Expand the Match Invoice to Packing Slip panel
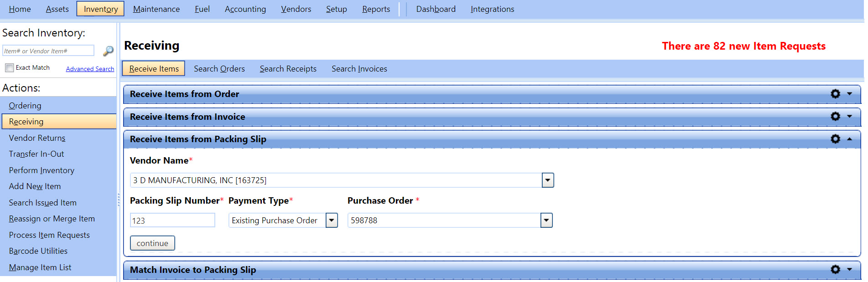The width and height of the screenshot is (868, 282). (850, 270)
